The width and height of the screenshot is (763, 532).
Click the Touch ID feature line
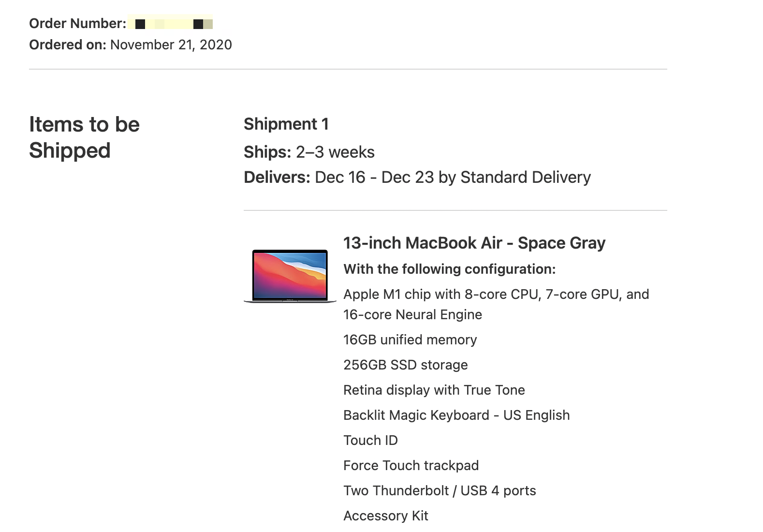pyautogui.click(x=370, y=440)
